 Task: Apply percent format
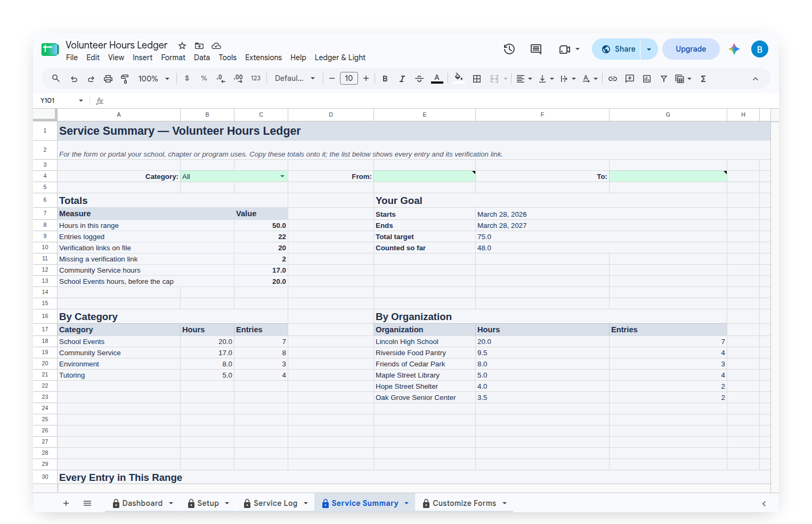coord(204,78)
